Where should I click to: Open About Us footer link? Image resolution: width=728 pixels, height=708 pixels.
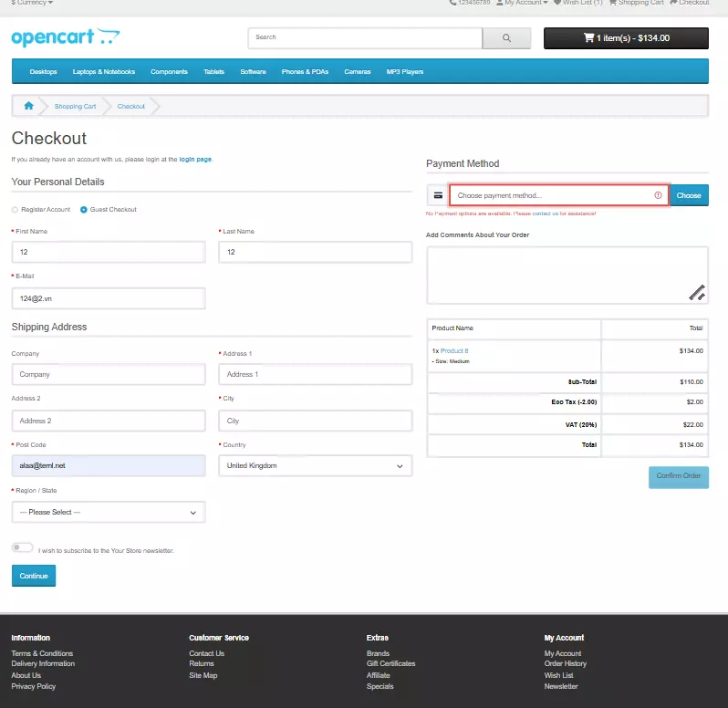(26, 675)
